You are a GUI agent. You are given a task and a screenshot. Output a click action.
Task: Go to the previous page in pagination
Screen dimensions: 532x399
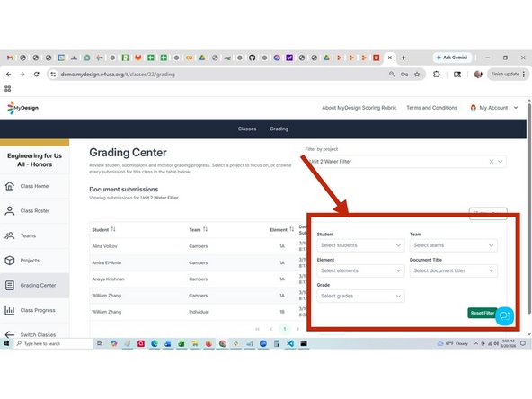270,329
